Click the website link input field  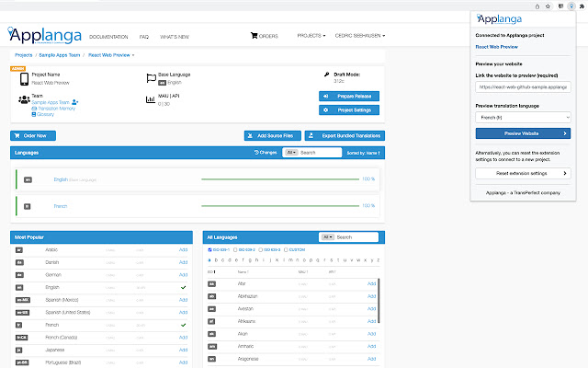point(523,86)
